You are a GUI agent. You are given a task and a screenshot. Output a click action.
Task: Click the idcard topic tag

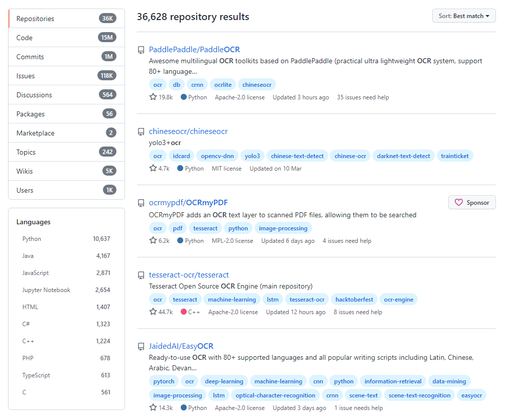click(181, 156)
